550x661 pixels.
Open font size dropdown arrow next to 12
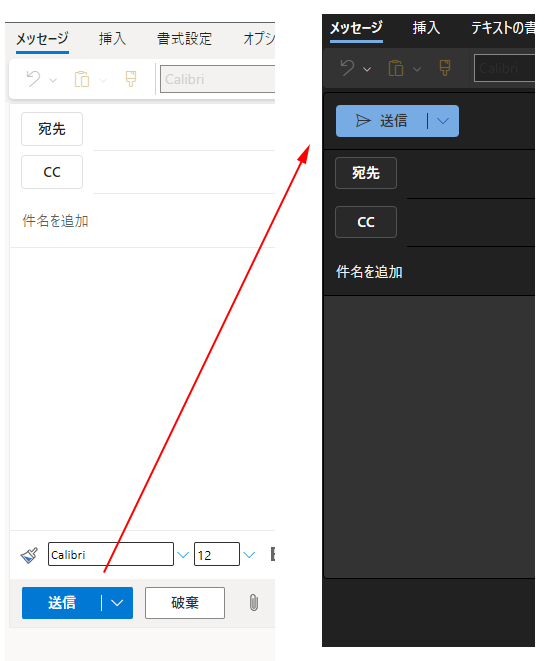coord(250,555)
